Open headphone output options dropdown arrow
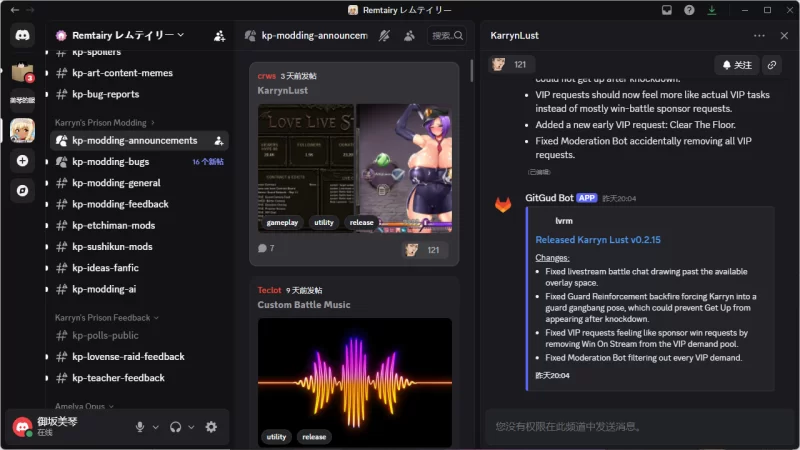The image size is (800, 450). click(191, 427)
